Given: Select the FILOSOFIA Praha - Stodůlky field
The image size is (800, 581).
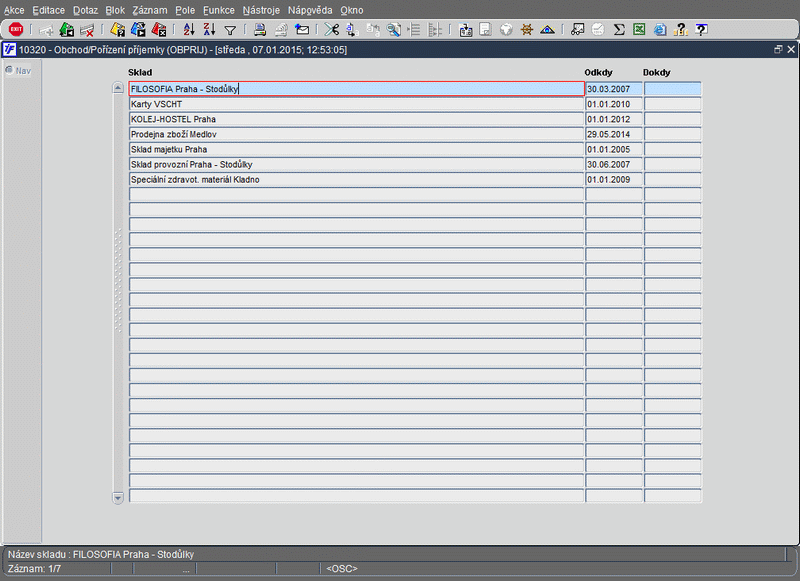Looking at the screenshot, I should [x=356, y=89].
